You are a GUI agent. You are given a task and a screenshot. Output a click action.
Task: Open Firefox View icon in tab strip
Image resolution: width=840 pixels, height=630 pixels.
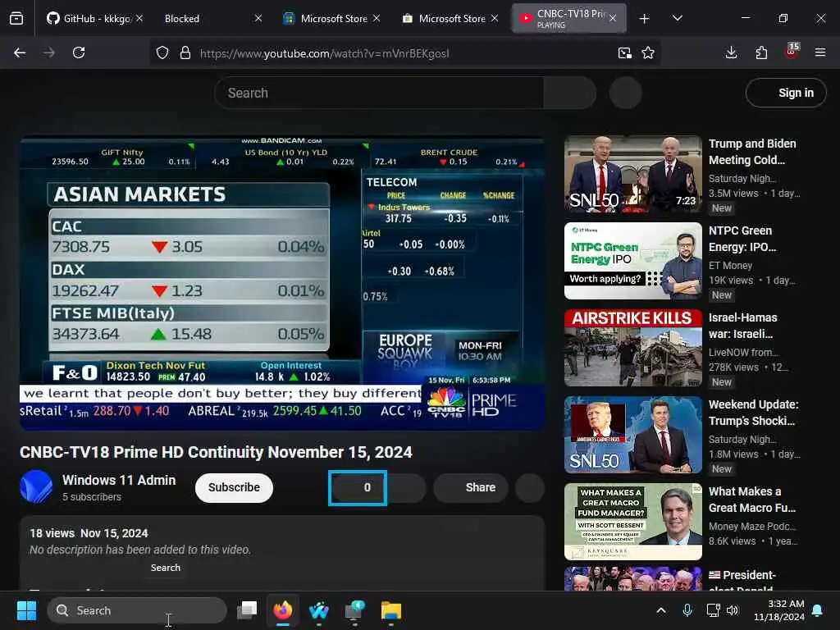(16, 18)
